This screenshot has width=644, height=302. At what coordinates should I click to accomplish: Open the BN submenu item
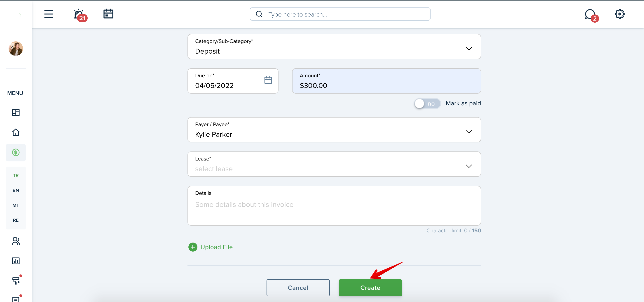tap(16, 190)
